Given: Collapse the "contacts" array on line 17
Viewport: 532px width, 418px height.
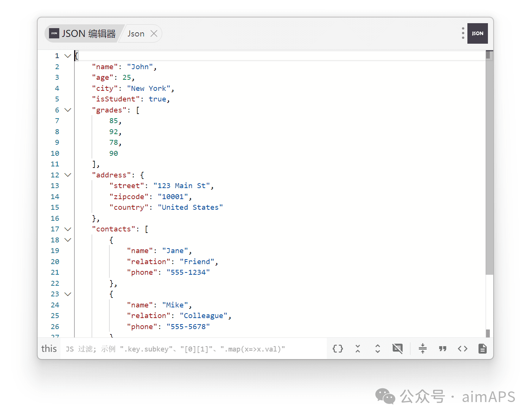Looking at the screenshot, I should 68,229.
